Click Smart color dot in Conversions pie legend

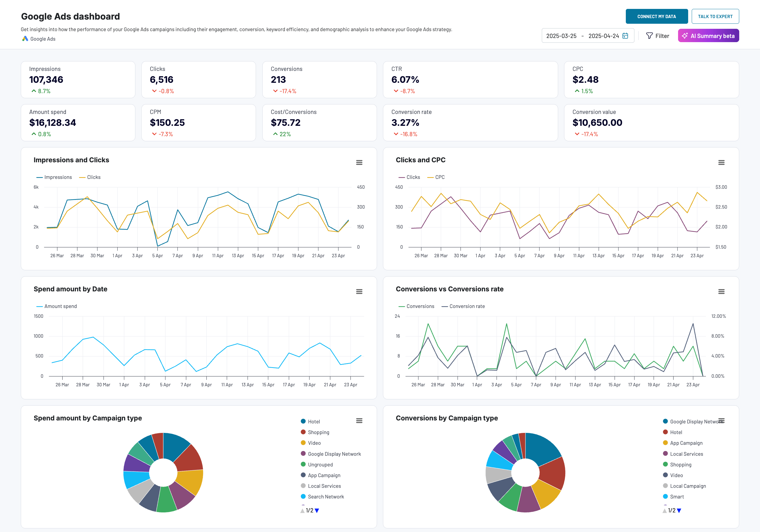point(665,496)
